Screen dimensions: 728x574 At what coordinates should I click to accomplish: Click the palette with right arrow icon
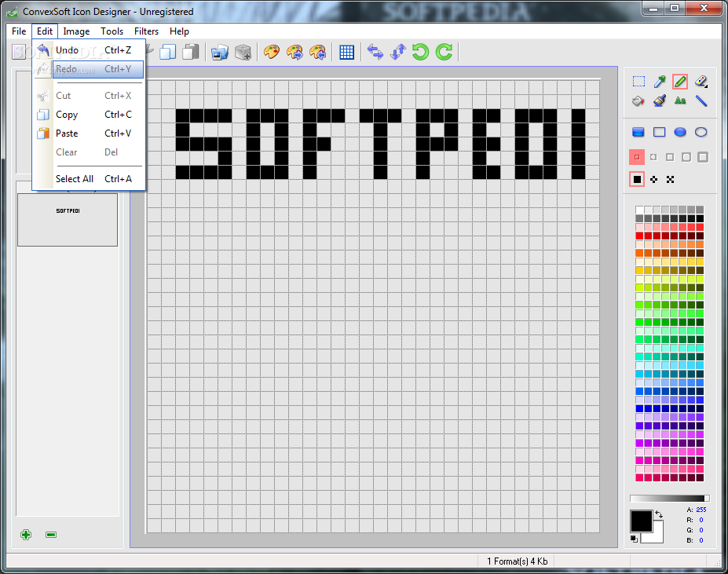click(x=294, y=52)
